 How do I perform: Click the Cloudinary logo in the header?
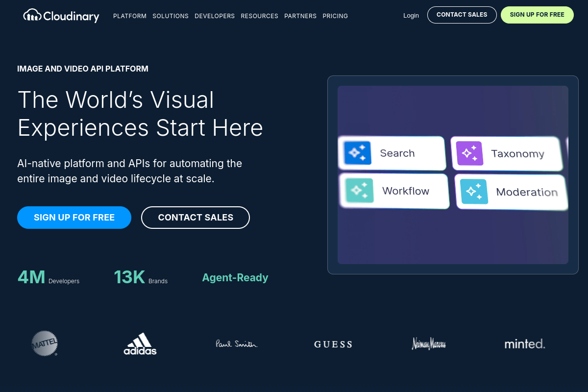pyautogui.click(x=61, y=16)
